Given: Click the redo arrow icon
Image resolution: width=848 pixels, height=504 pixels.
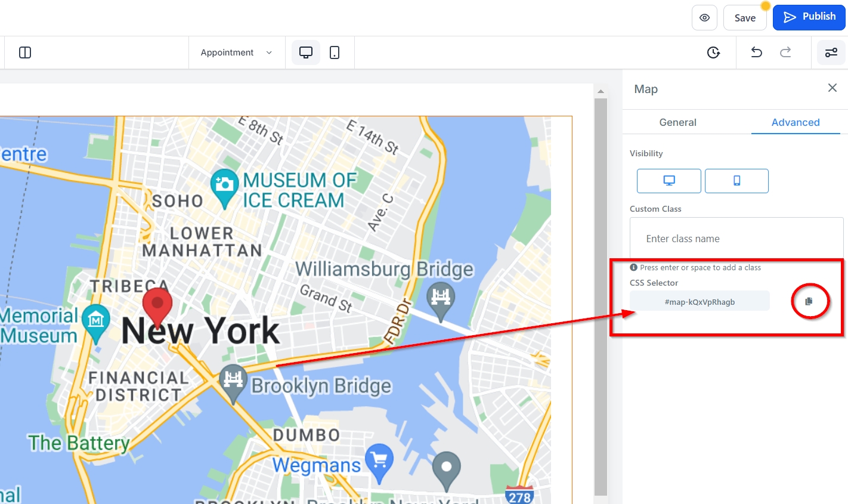Looking at the screenshot, I should tap(785, 52).
